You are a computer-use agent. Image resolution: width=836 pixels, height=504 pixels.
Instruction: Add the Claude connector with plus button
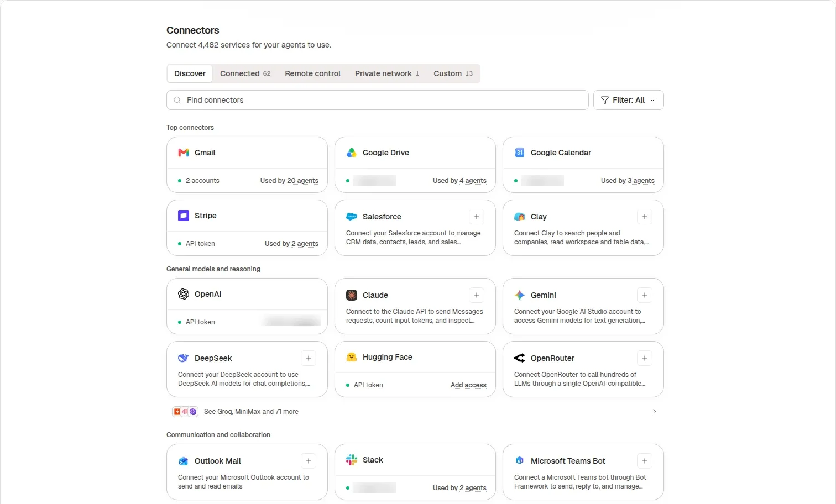click(x=477, y=295)
